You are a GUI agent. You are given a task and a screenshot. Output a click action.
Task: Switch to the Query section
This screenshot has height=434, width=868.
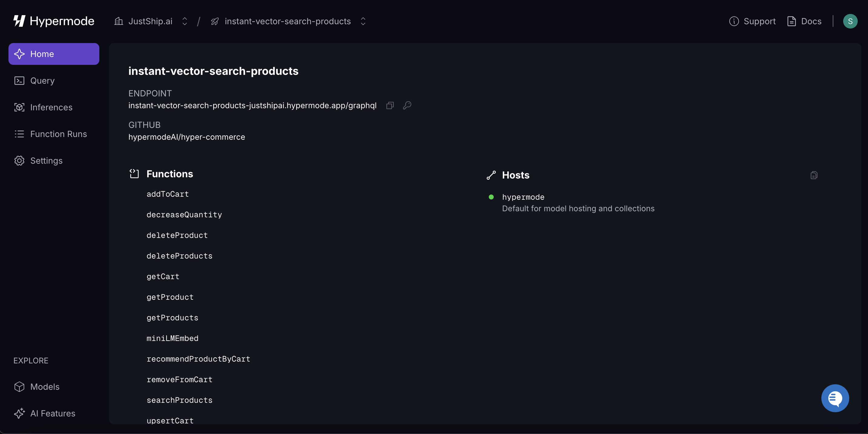(42, 81)
